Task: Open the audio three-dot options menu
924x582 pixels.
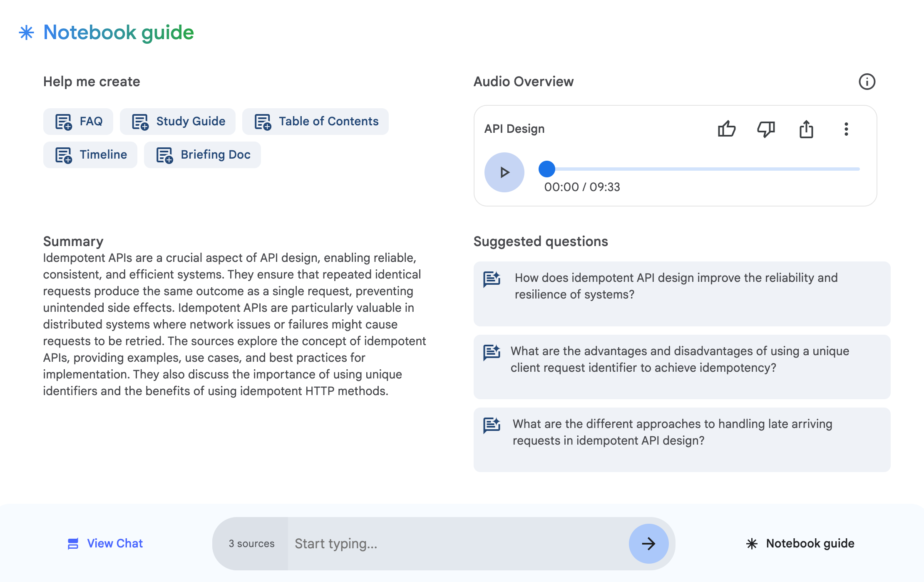Action: pos(846,129)
